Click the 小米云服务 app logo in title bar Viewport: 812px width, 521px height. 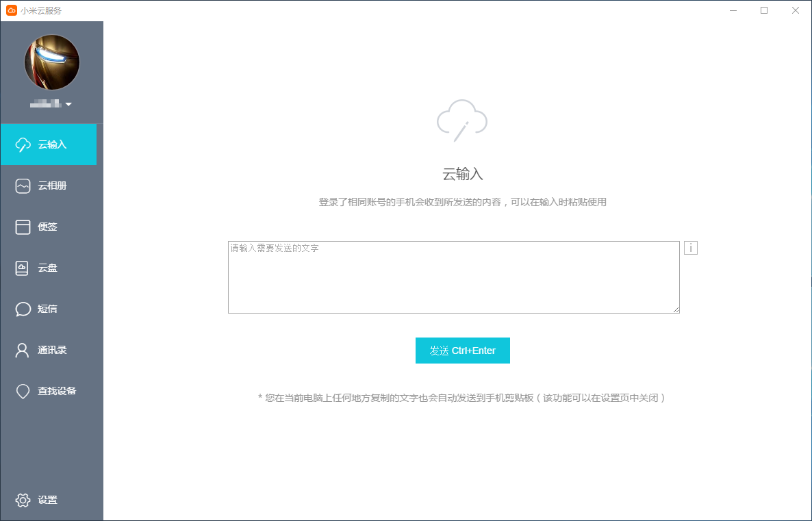click(x=12, y=10)
